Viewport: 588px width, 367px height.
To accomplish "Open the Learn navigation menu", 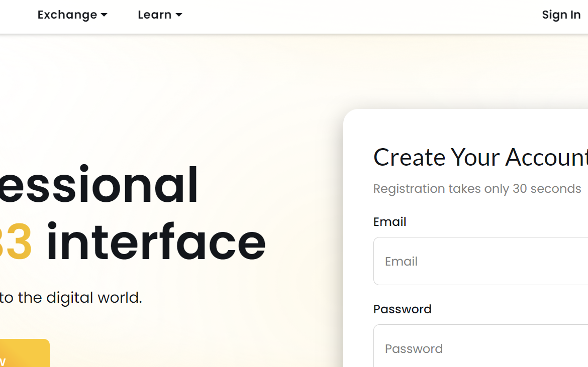I will pyautogui.click(x=155, y=15).
